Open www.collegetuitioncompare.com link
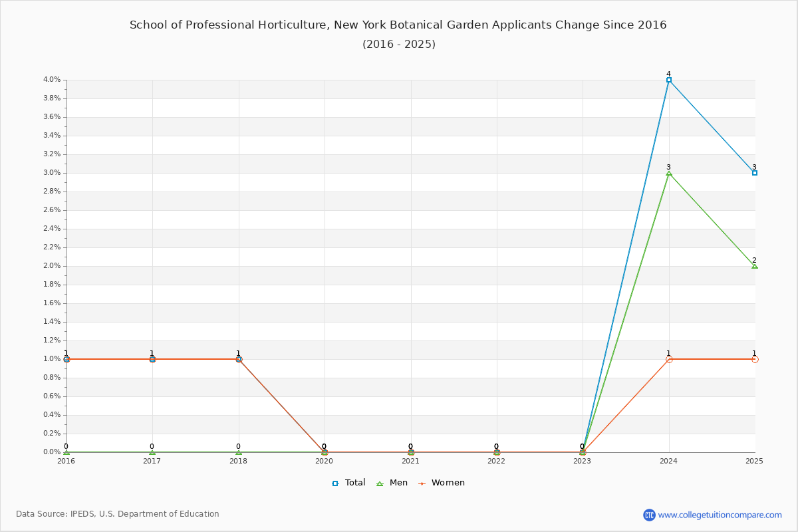Image resolution: width=798 pixels, height=532 pixels. [720, 515]
